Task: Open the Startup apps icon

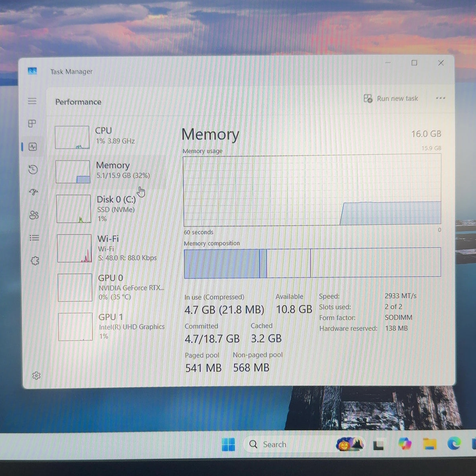Action: 34,192
